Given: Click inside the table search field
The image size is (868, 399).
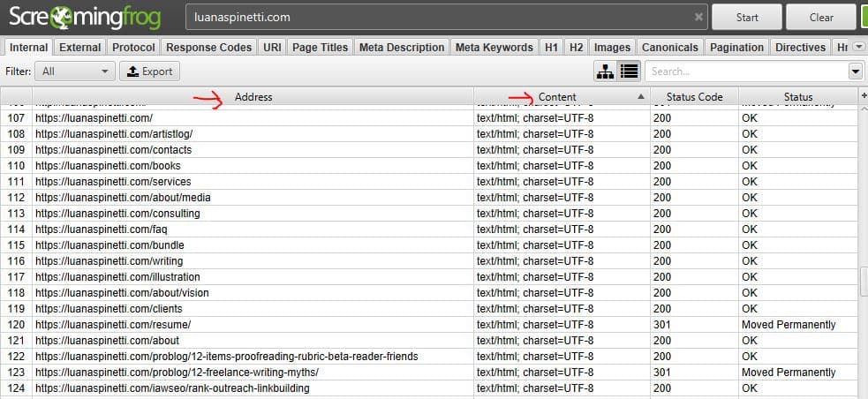Looking at the screenshot, I should tap(744, 72).
